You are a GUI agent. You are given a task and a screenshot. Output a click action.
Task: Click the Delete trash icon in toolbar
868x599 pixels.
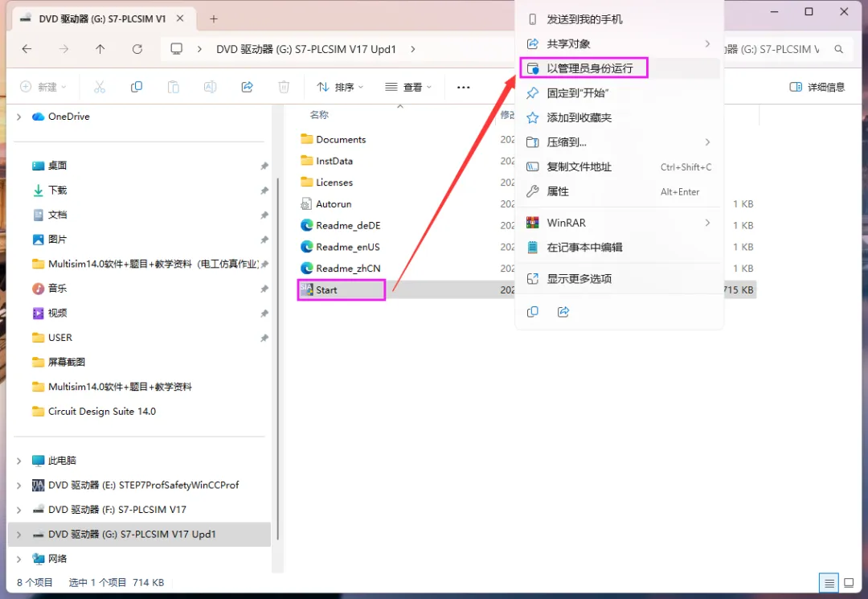(x=284, y=87)
